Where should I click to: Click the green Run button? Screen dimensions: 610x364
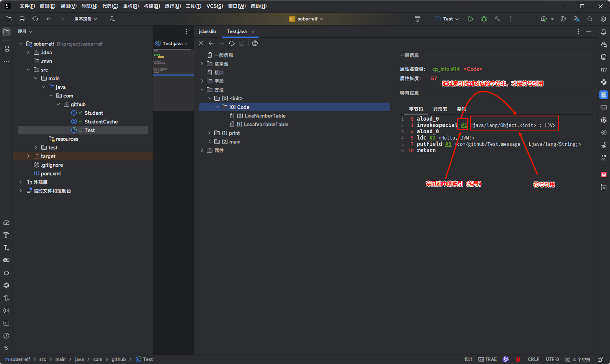point(471,19)
